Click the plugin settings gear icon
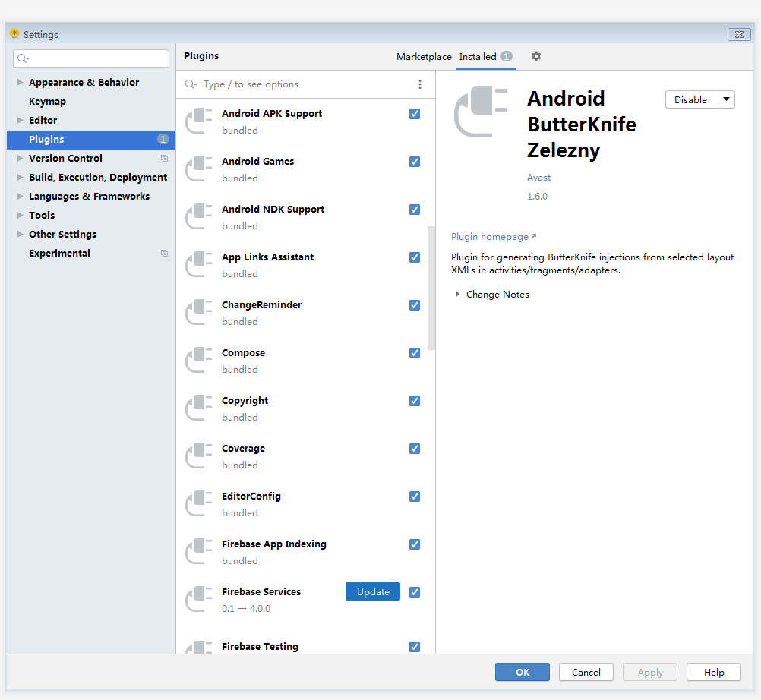Viewport: 761px width, 700px height. [x=535, y=56]
